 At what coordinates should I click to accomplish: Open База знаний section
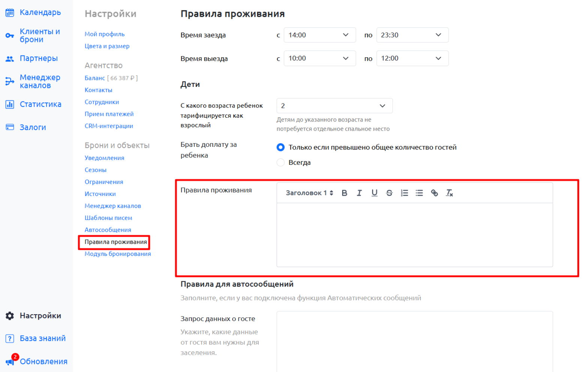coord(43,339)
